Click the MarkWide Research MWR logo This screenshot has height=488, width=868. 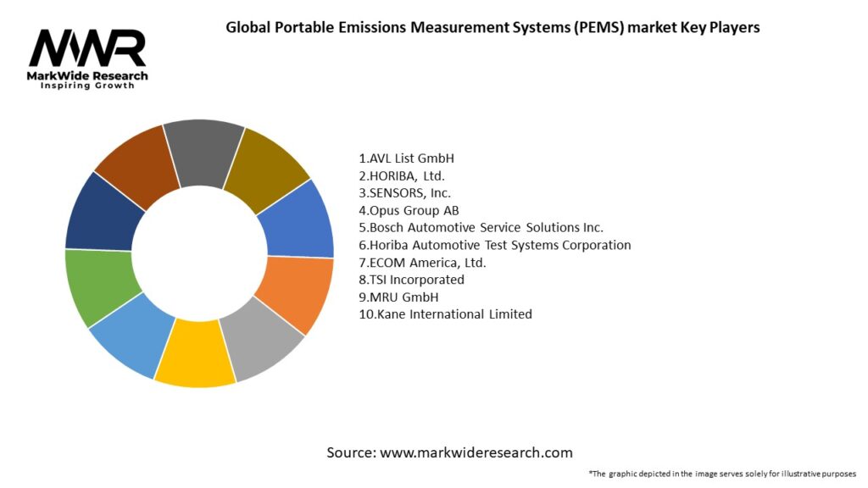(87, 58)
